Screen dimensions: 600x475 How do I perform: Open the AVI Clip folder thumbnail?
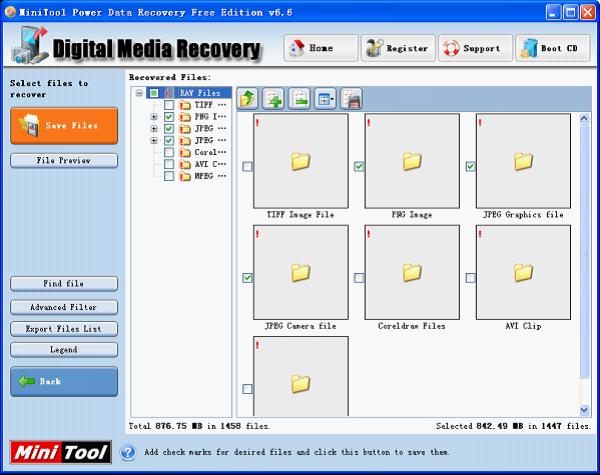[x=523, y=272]
